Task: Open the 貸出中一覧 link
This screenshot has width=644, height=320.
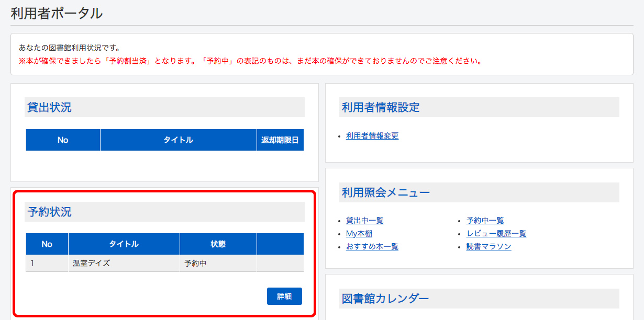Action: [364, 221]
